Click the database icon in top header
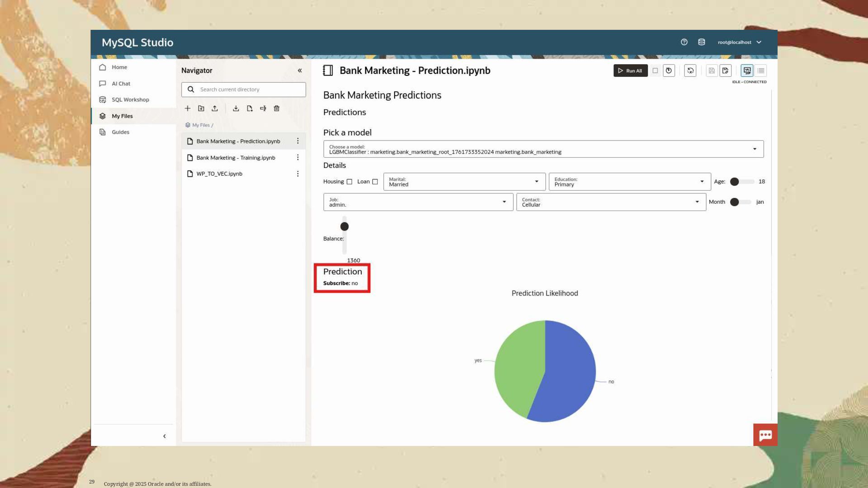 702,42
